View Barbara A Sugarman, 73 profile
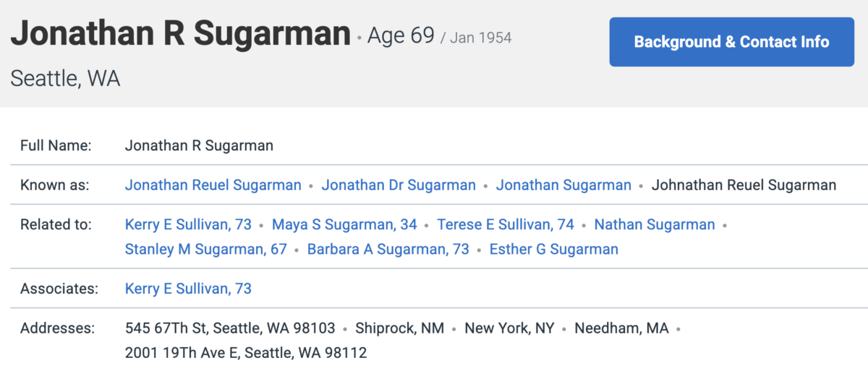This screenshot has height=371, width=868. point(388,250)
